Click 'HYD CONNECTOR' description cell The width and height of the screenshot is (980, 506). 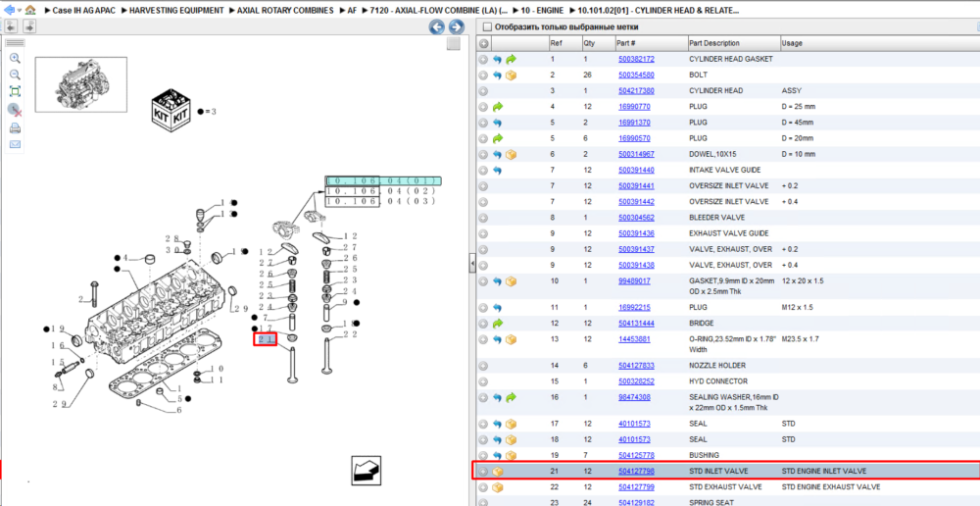[x=717, y=380]
